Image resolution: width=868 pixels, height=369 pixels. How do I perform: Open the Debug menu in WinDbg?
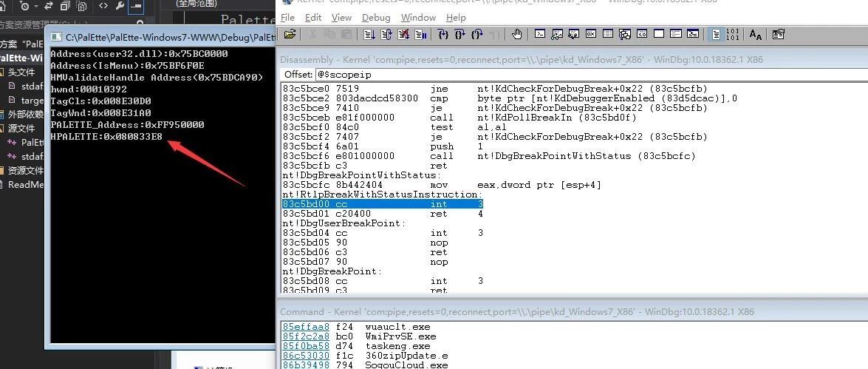pyautogui.click(x=376, y=18)
